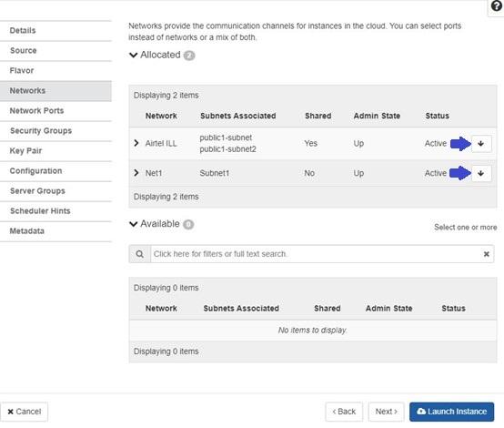This screenshot has width=504, height=428.
Task: Click the Launch Instance button
Action: point(451,412)
